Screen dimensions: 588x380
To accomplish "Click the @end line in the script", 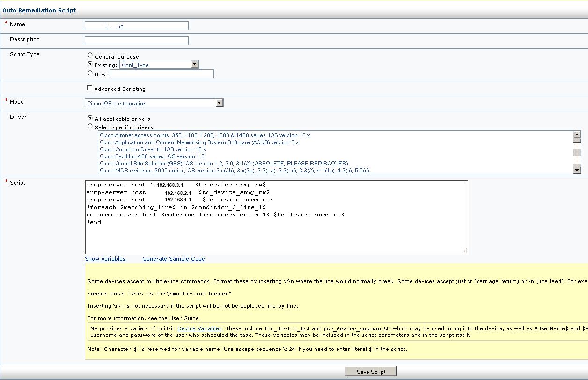I will (x=94, y=222).
